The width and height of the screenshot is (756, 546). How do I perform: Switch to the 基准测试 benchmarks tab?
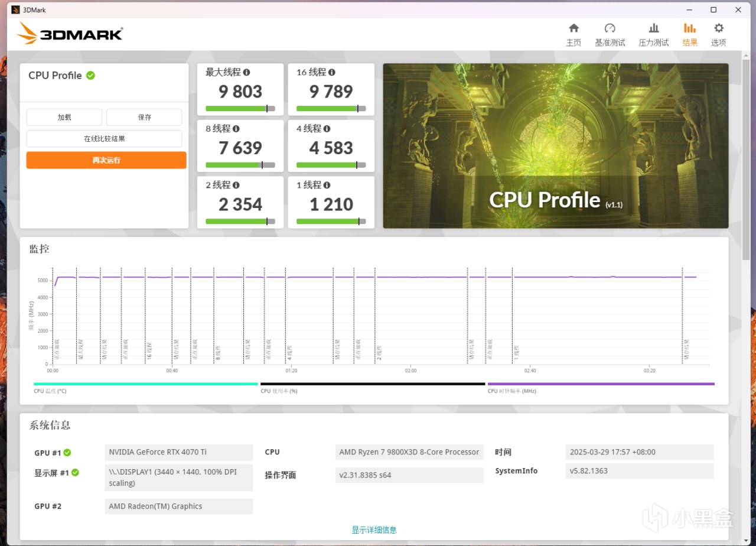coord(610,35)
